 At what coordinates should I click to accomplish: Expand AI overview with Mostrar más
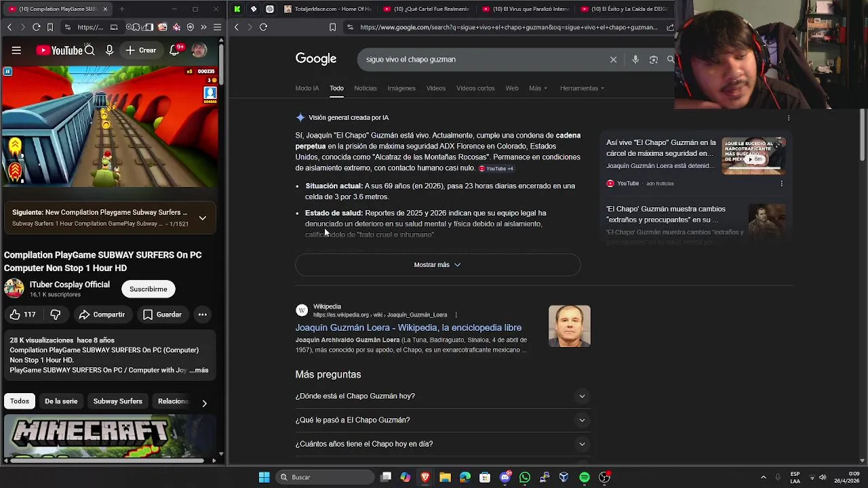437,265
